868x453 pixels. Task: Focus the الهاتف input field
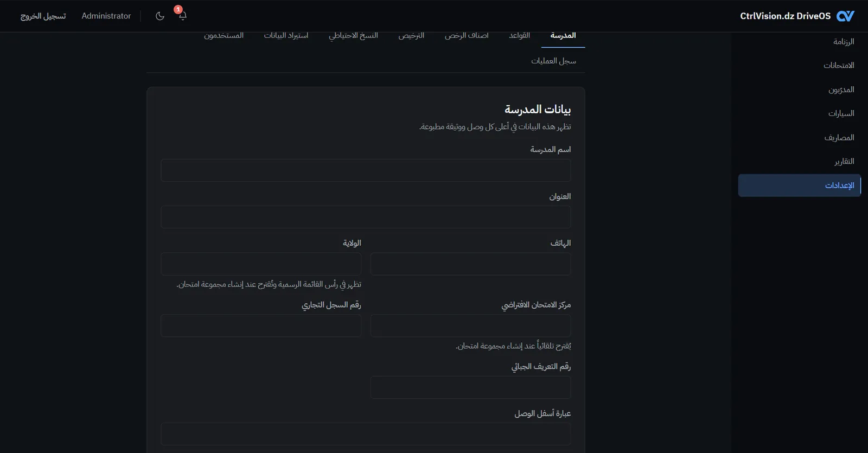coord(470,264)
